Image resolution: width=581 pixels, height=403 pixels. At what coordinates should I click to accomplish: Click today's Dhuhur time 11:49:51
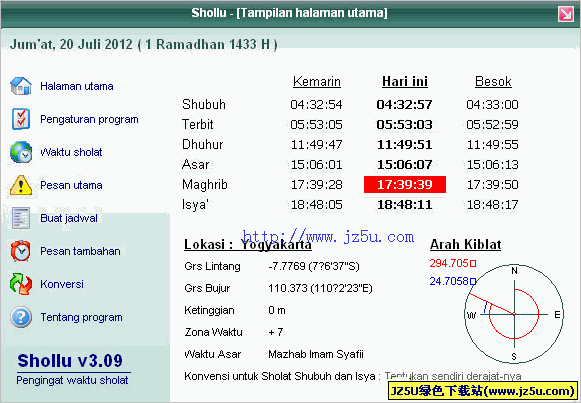tap(405, 144)
